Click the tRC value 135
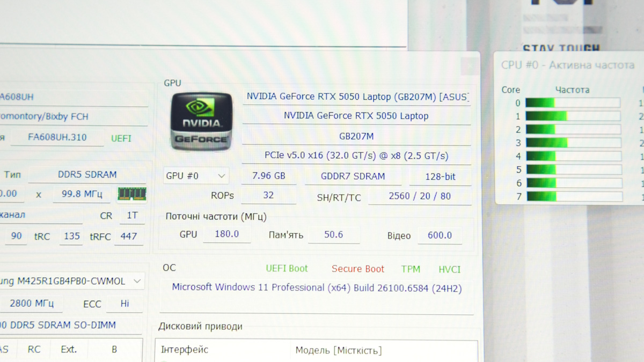Image resolution: width=644 pixels, height=362 pixels. click(x=71, y=237)
